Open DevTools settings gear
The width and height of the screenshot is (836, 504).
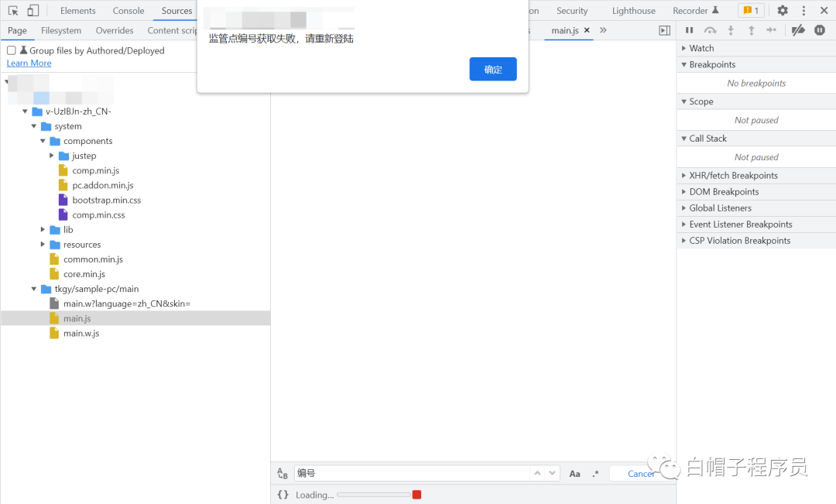click(782, 11)
